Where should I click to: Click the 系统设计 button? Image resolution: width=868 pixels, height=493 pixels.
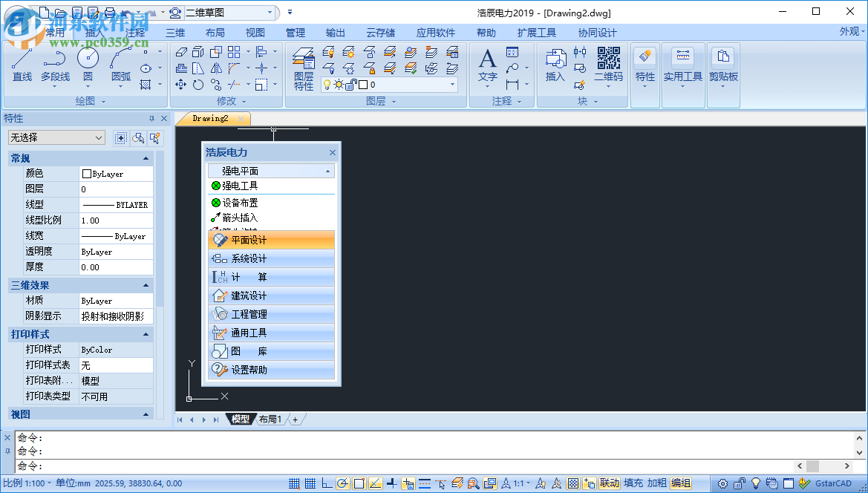pyautogui.click(x=271, y=258)
